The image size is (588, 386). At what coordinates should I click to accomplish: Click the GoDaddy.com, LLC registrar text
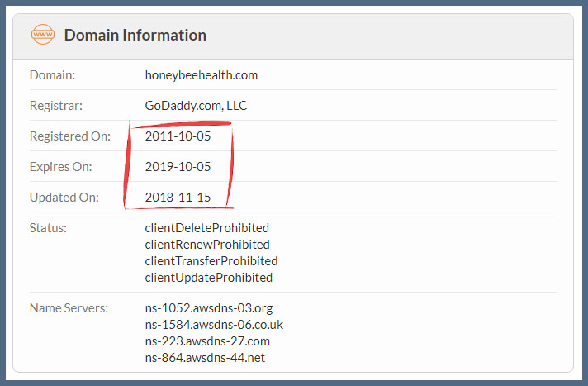click(x=196, y=106)
